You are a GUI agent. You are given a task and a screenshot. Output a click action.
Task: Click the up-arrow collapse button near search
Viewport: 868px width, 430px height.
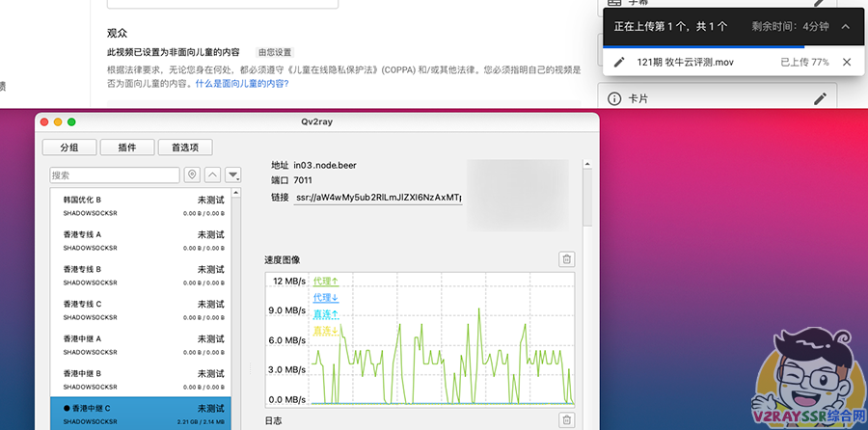(x=212, y=175)
